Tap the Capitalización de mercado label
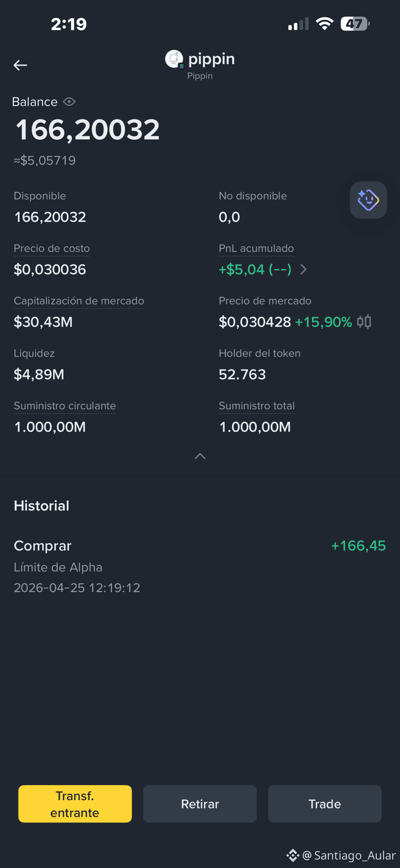Screen dimensions: 400x868 click(x=79, y=301)
